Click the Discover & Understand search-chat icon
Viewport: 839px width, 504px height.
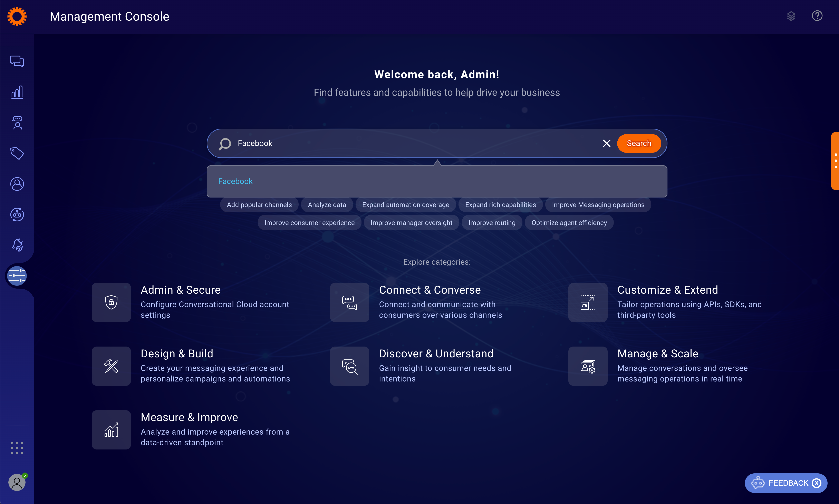click(349, 366)
